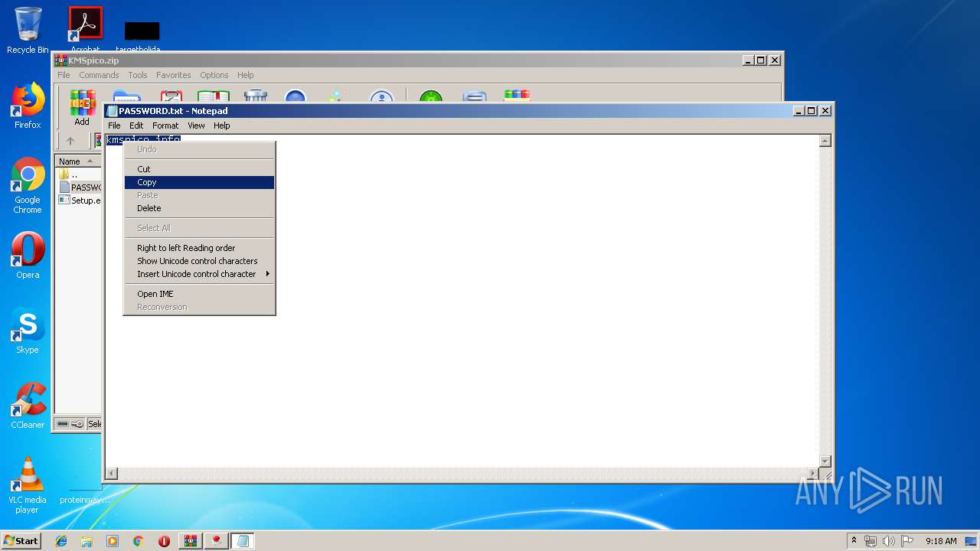
Task: Show hidden tray icons arrow
Action: pyautogui.click(x=854, y=540)
